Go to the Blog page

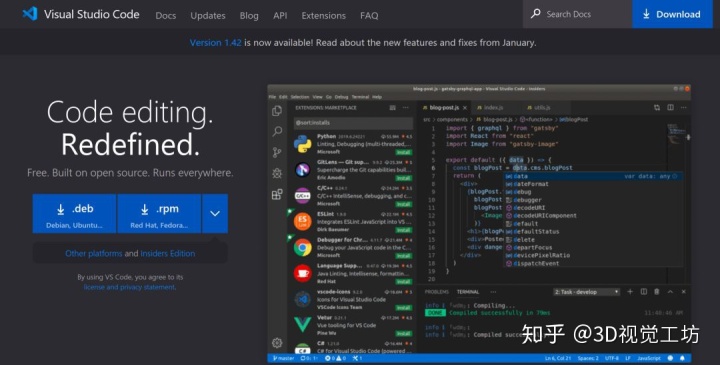[x=249, y=16]
